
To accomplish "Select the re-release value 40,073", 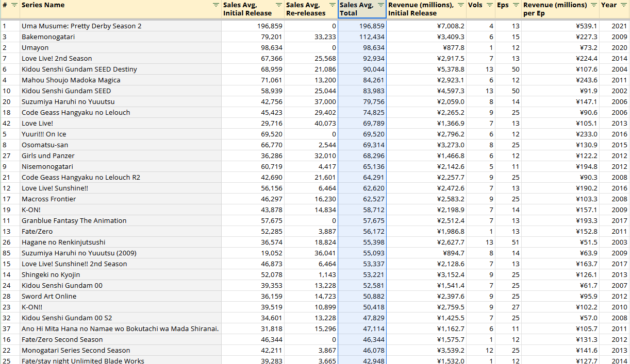I will (x=311, y=123).
